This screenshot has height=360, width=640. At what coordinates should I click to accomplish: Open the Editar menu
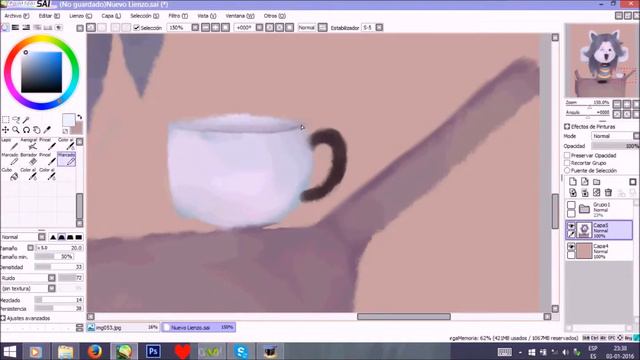click(49, 16)
